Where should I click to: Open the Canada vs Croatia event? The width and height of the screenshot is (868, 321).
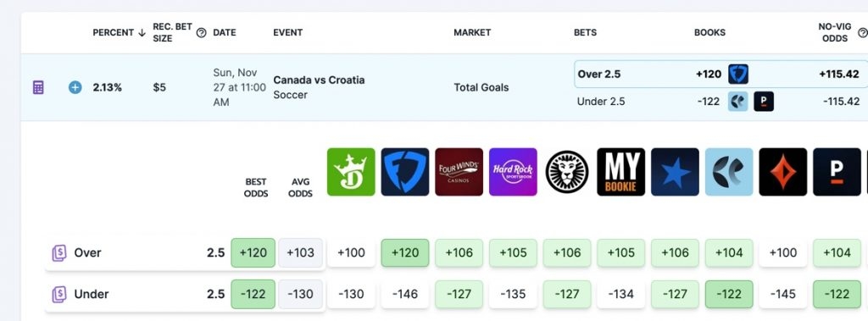[x=319, y=80]
